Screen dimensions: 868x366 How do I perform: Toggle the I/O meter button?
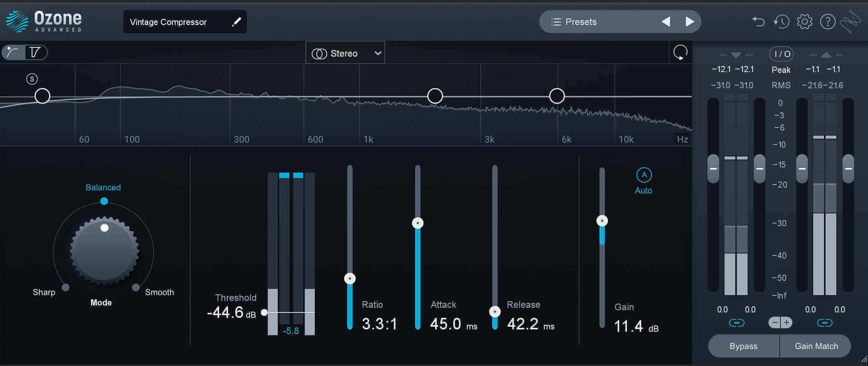[782, 54]
